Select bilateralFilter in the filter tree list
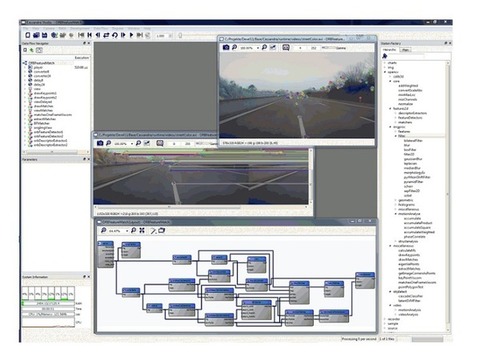This screenshot has height=361, width=480. [413, 141]
